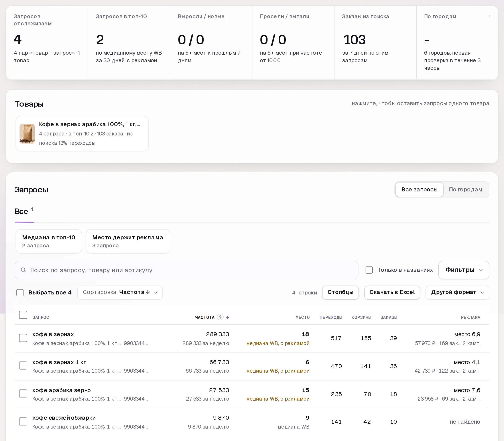Open the Сортировка Частота dropdown
Viewport: 504px width, 441px height.
tap(120, 292)
